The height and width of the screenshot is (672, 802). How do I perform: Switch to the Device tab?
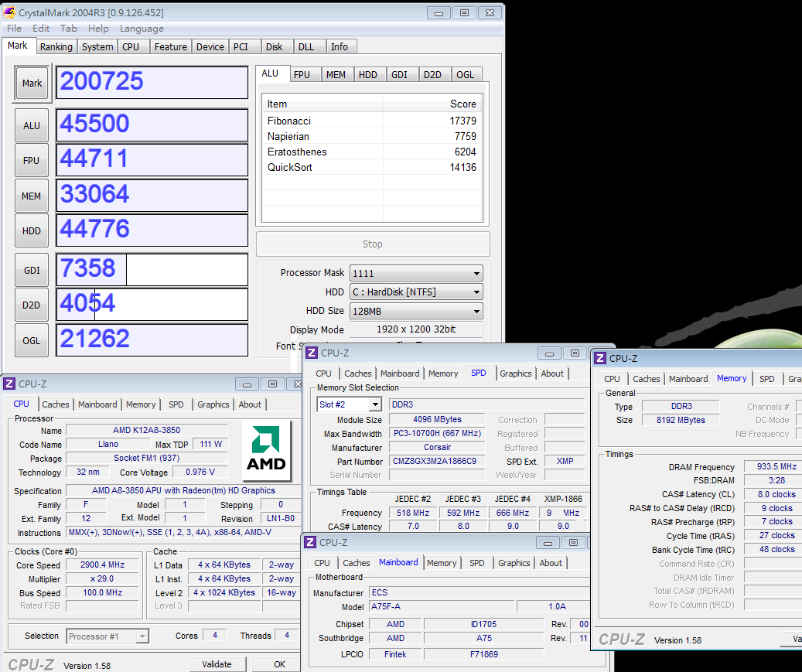(210, 46)
